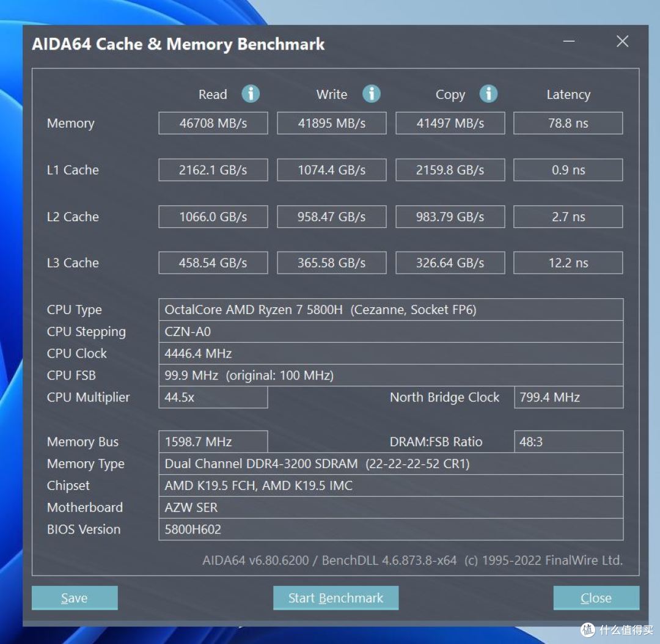
Task: Click the CPU Stepping field CZN-A0
Action: pyautogui.click(x=391, y=332)
